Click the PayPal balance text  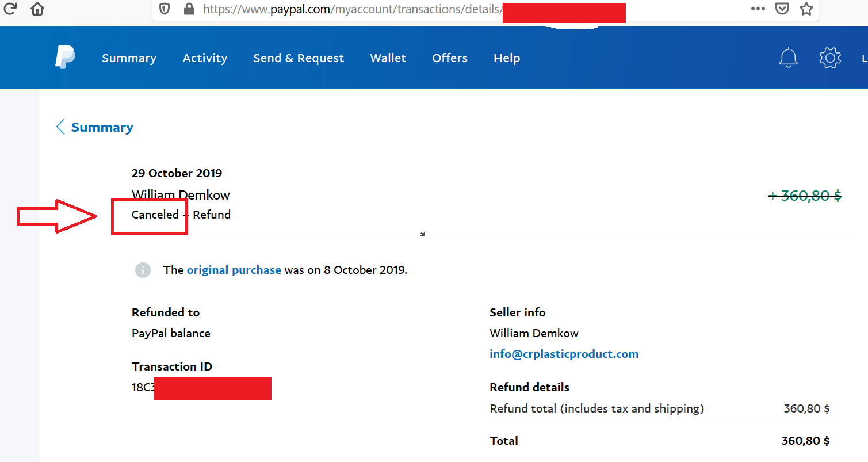point(171,333)
